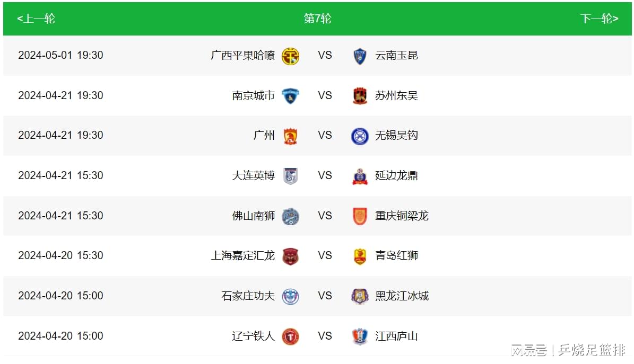Click the 广西平果哈嘹 team logo
This screenshot has width=634, height=364.
[290, 56]
